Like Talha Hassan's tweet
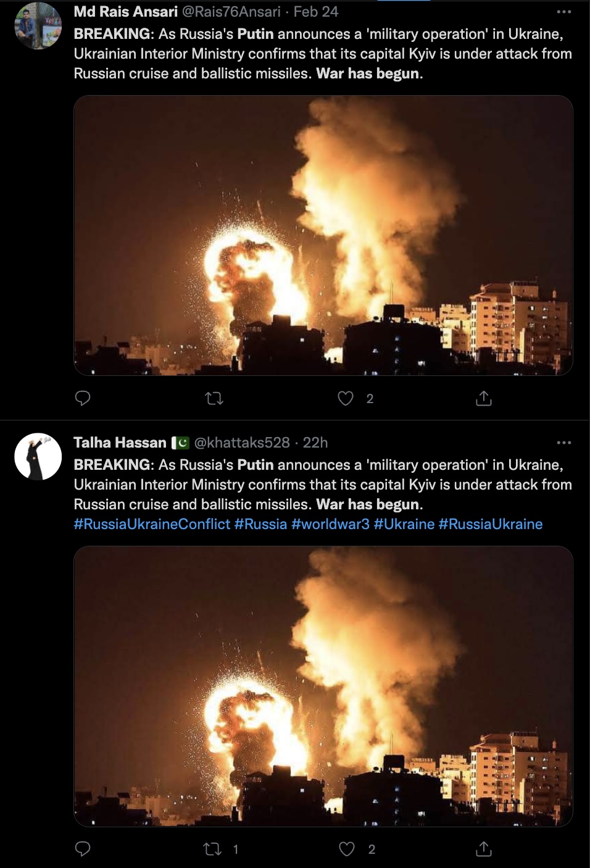590x868 pixels. pos(347,849)
